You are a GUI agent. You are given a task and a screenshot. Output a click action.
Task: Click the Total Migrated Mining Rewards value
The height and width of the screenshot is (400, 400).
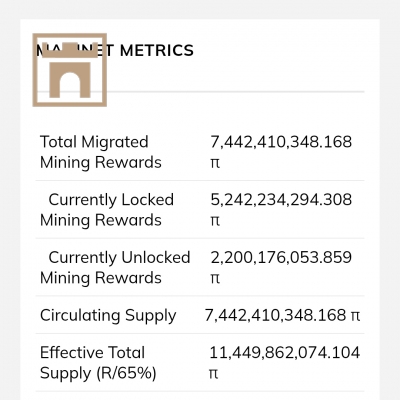click(x=281, y=142)
